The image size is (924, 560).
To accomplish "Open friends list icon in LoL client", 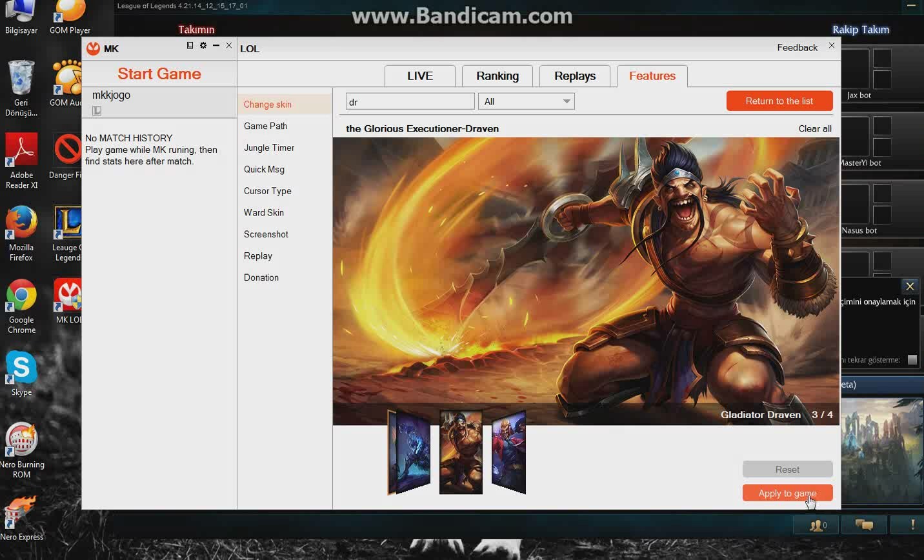I will pos(816,525).
